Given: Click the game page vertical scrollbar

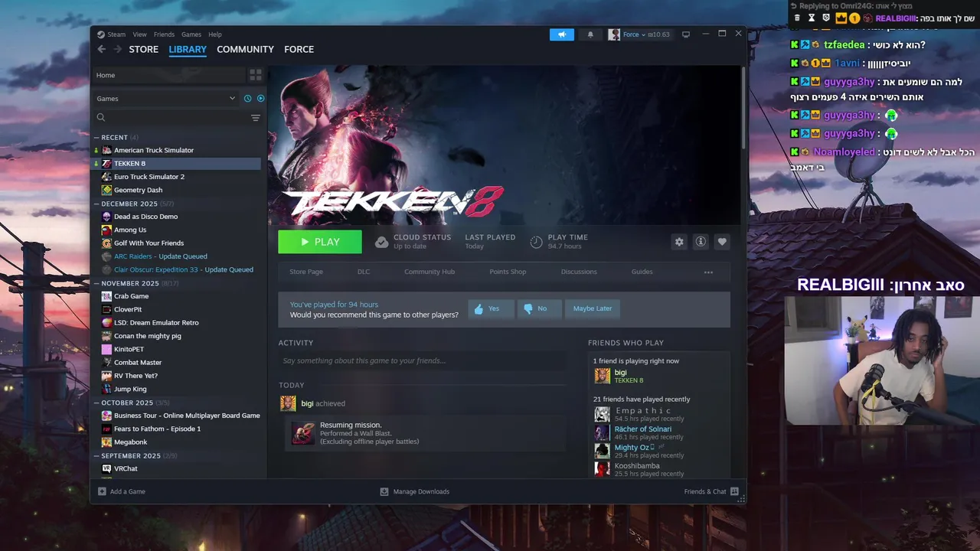Looking at the screenshot, I should (x=743, y=107).
